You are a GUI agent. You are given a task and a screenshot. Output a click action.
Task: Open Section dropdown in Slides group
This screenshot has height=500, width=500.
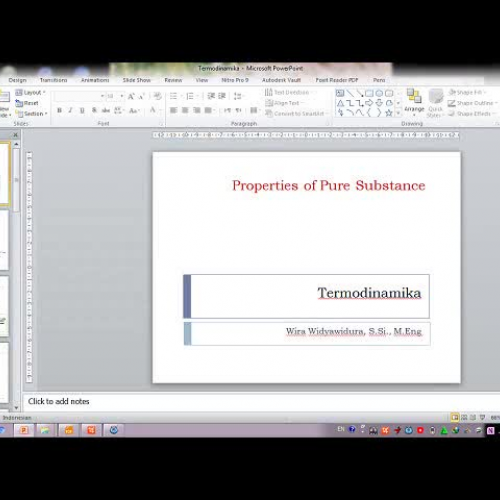pos(31,114)
